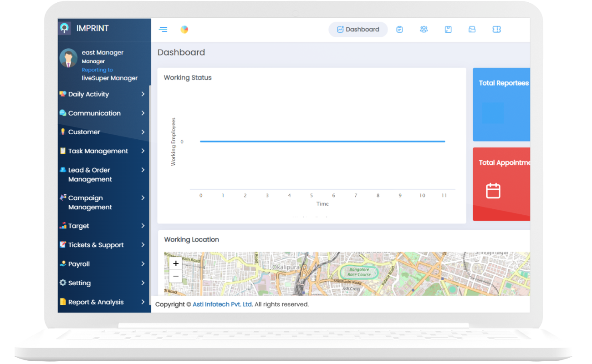Image resolution: width=592 pixels, height=364 pixels.
Task: Click the east Manager name text
Action: 102,52
